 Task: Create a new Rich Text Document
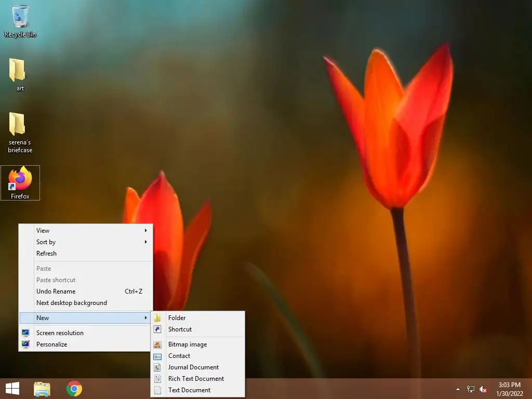tap(198, 379)
